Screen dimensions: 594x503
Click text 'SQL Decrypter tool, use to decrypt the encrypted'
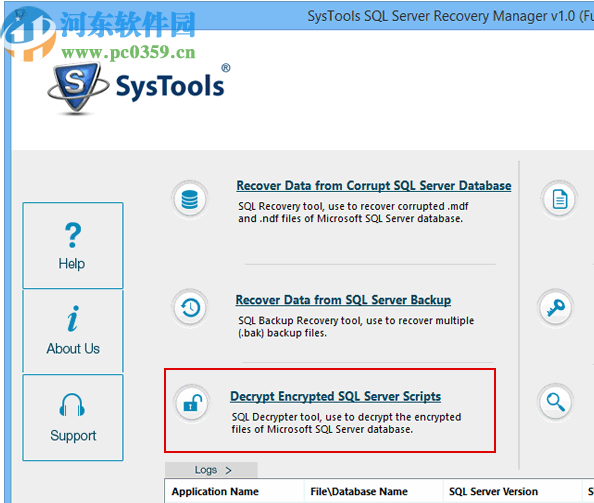(346, 417)
